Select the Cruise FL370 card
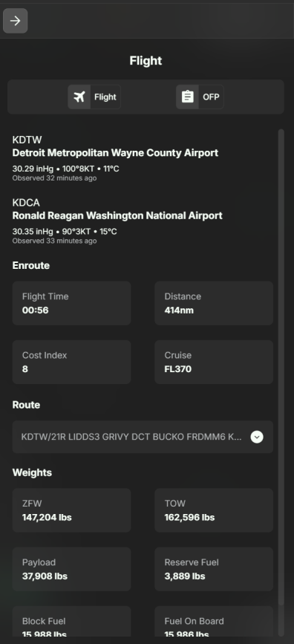Image resolution: width=294 pixels, height=644 pixels. (214, 362)
